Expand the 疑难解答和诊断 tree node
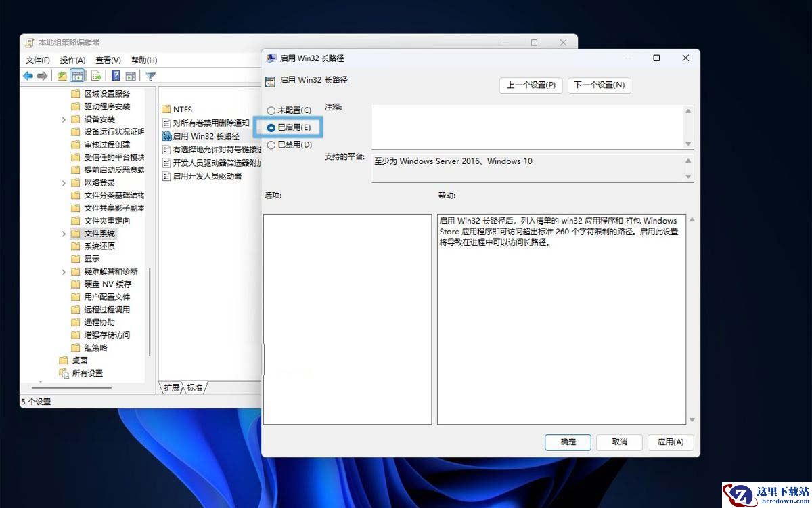This screenshot has width=812, height=508. (64, 272)
